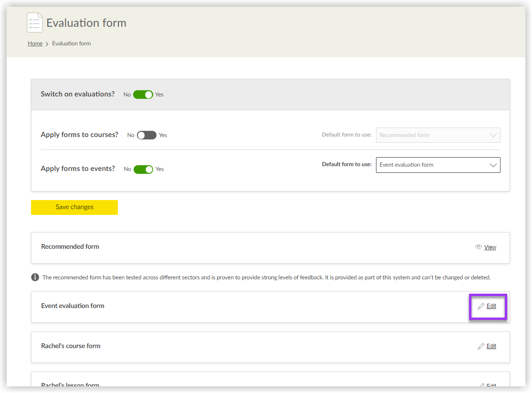Click the breadcrumb chevron separator after Home
The width and height of the screenshot is (532, 393).
coord(47,44)
